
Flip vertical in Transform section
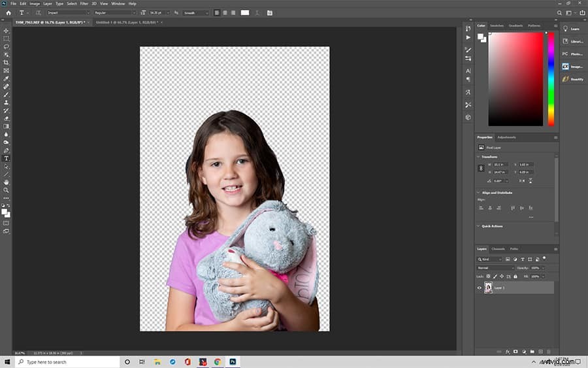pyautogui.click(x=531, y=181)
